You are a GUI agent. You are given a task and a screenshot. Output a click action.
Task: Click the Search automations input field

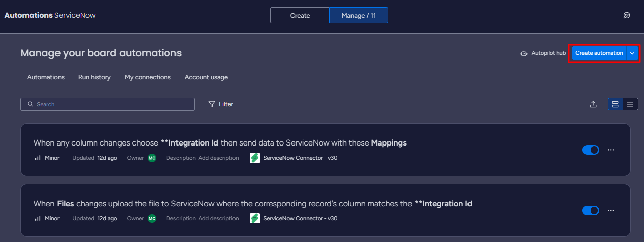click(107, 104)
